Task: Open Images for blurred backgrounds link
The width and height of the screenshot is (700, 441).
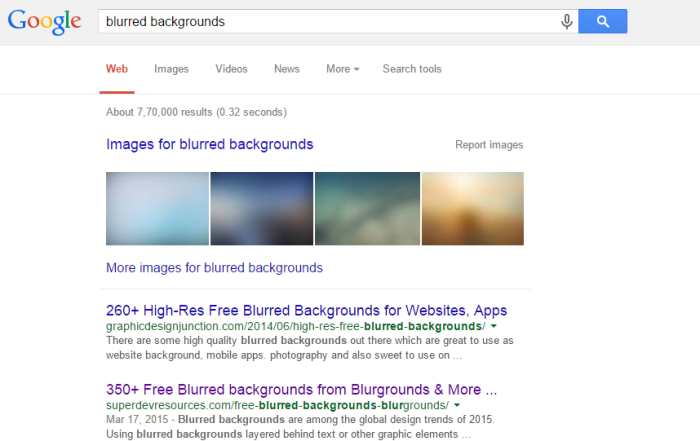Action: click(209, 145)
